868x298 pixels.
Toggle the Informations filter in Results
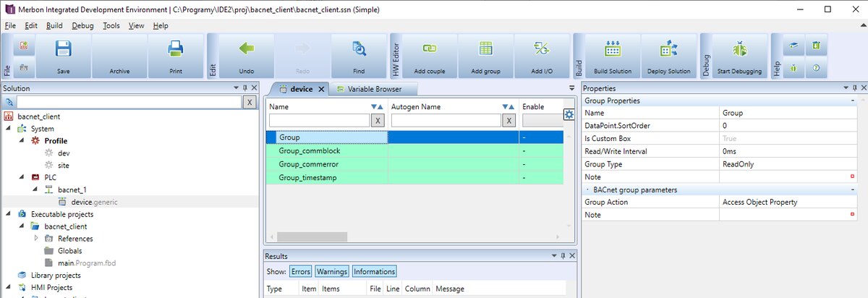tap(374, 271)
